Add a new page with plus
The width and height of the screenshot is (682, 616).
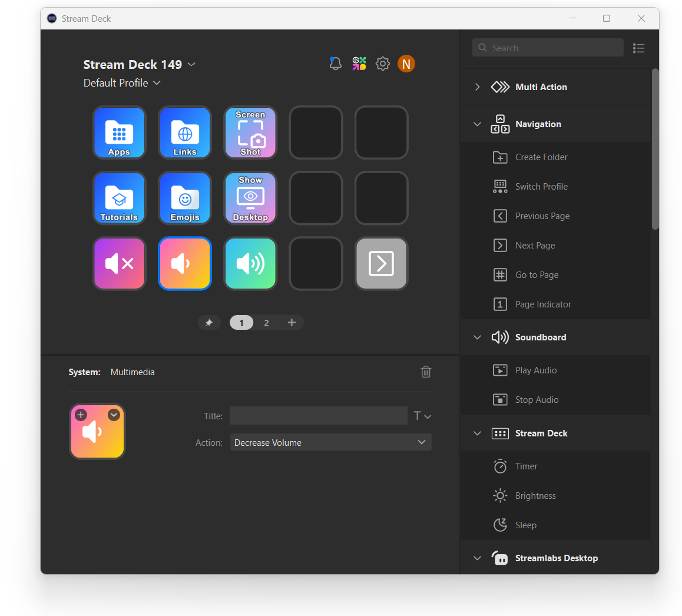click(292, 322)
